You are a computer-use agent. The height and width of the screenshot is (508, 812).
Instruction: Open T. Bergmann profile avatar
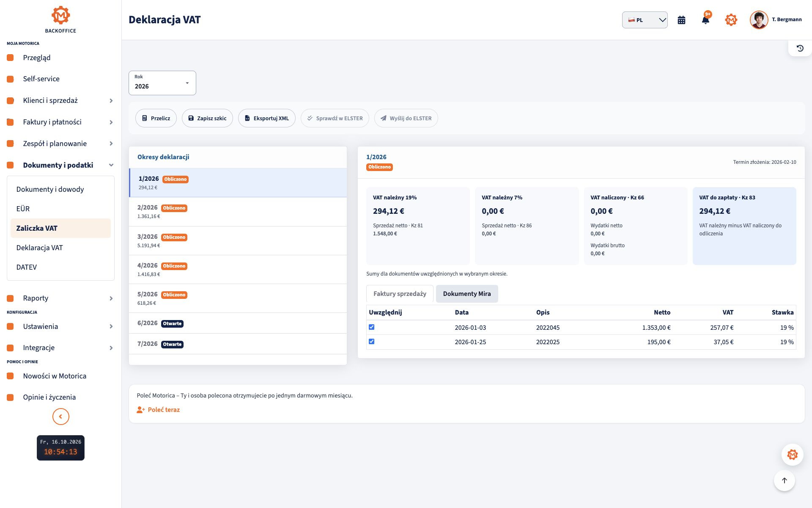tap(759, 20)
